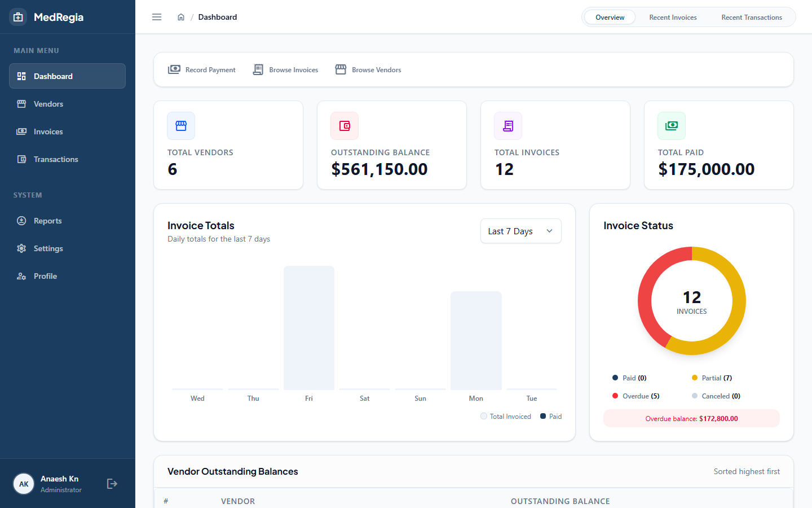This screenshot has height=508, width=812.
Task: Click the $175,000.00 total paid value
Action: [x=707, y=169]
